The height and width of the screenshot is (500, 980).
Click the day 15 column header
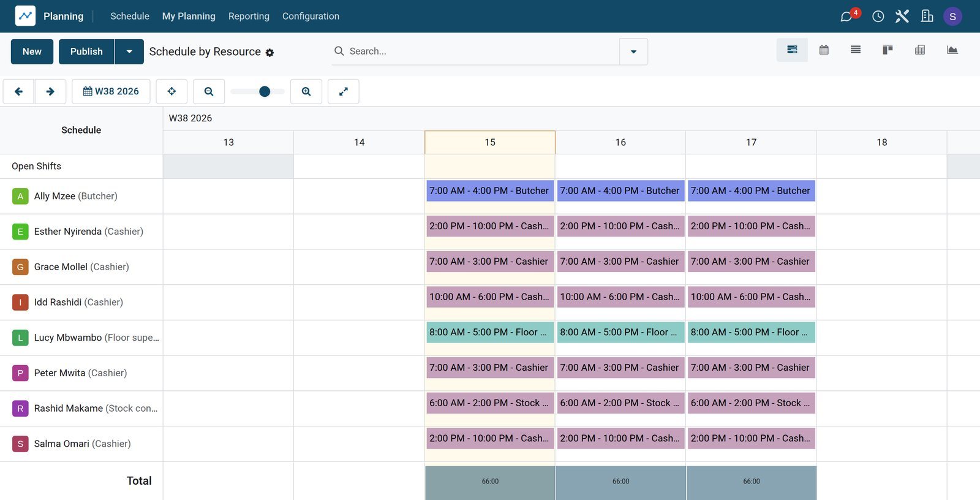(490, 142)
